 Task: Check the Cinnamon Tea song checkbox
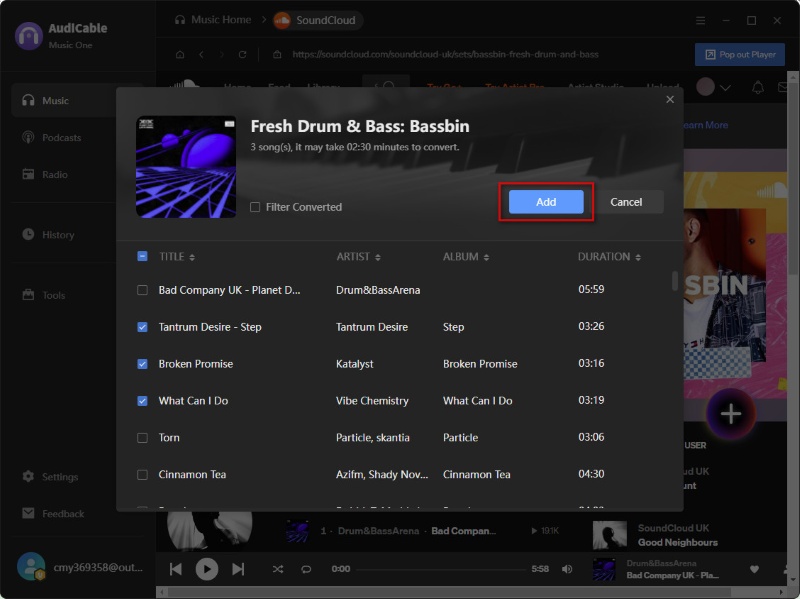[x=142, y=475]
